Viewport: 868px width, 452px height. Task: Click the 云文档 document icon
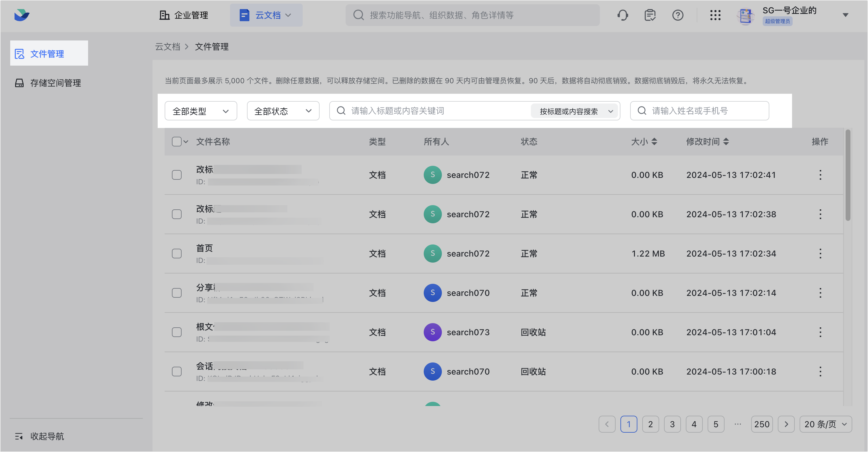(244, 15)
